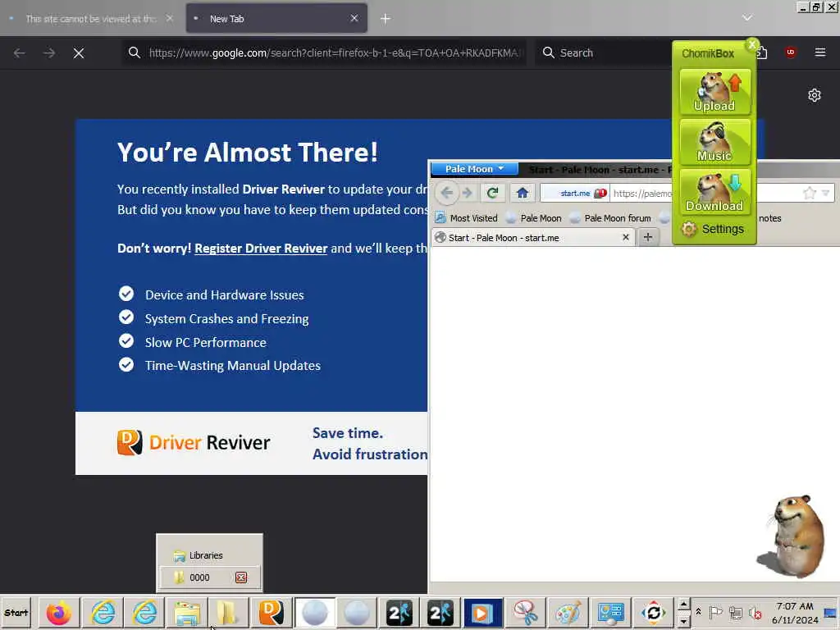Switch to 'This site cannot be viewed' tab
Viewport: 840px width, 630px height.
click(91, 19)
